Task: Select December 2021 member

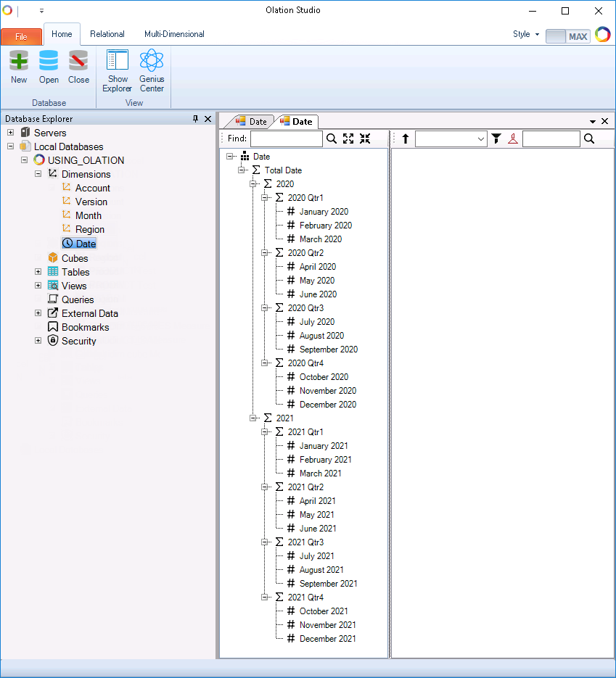Action: 327,639
